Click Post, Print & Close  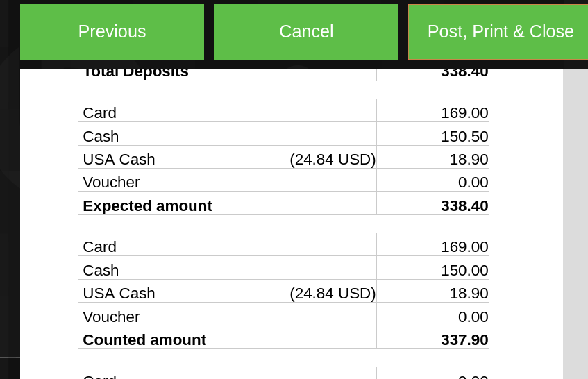[500, 32]
